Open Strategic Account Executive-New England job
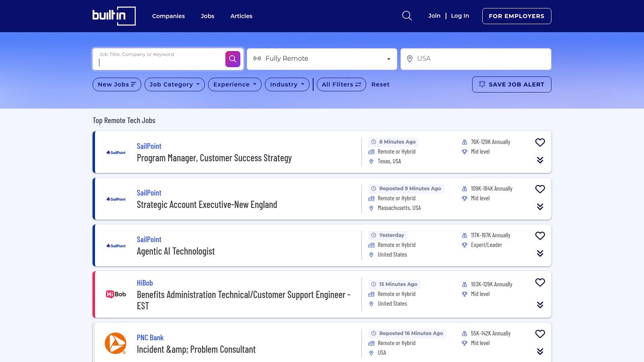The width and height of the screenshot is (644, 362). (207, 205)
